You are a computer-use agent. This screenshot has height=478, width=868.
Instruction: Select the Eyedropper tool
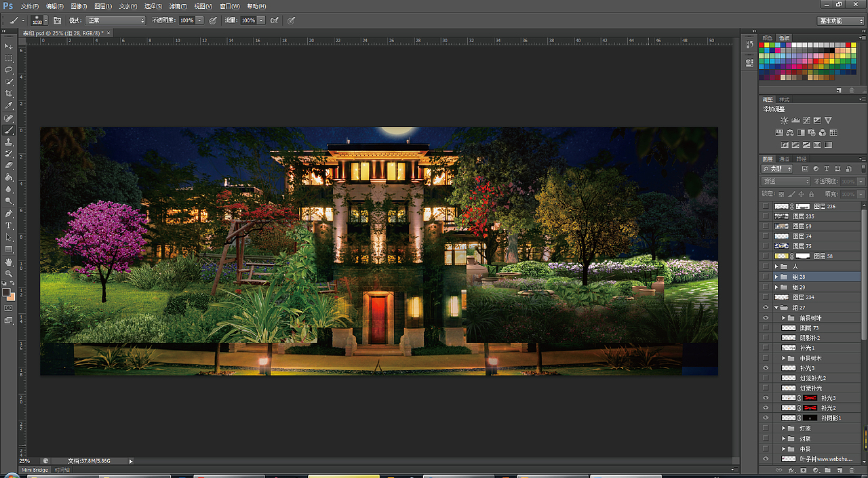9,106
